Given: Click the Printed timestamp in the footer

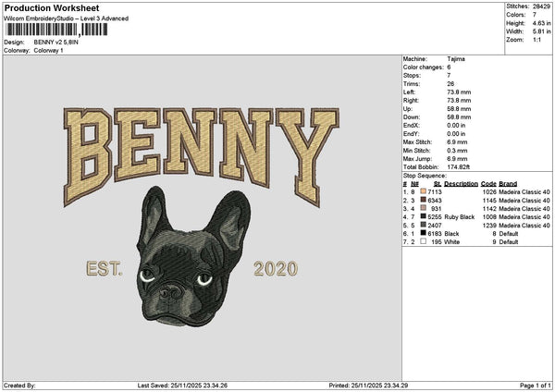Looking at the screenshot, I should 368,386.
